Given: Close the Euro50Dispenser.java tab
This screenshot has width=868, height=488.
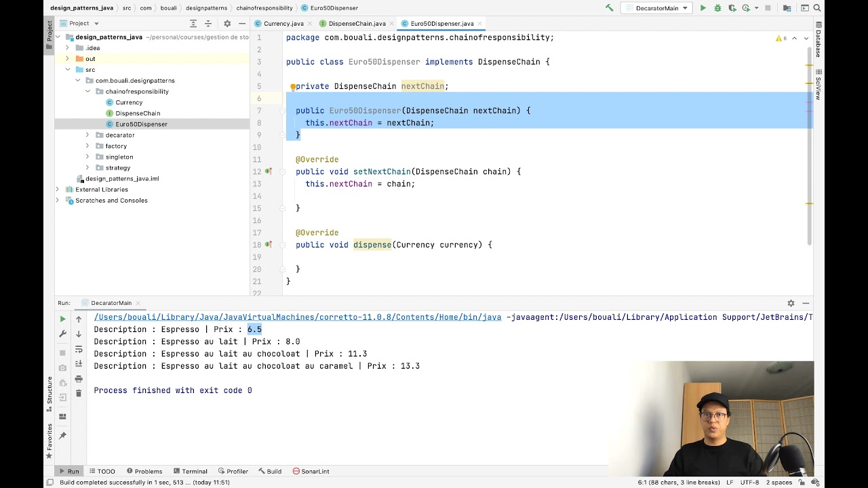Looking at the screenshot, I should pos(480,24).
